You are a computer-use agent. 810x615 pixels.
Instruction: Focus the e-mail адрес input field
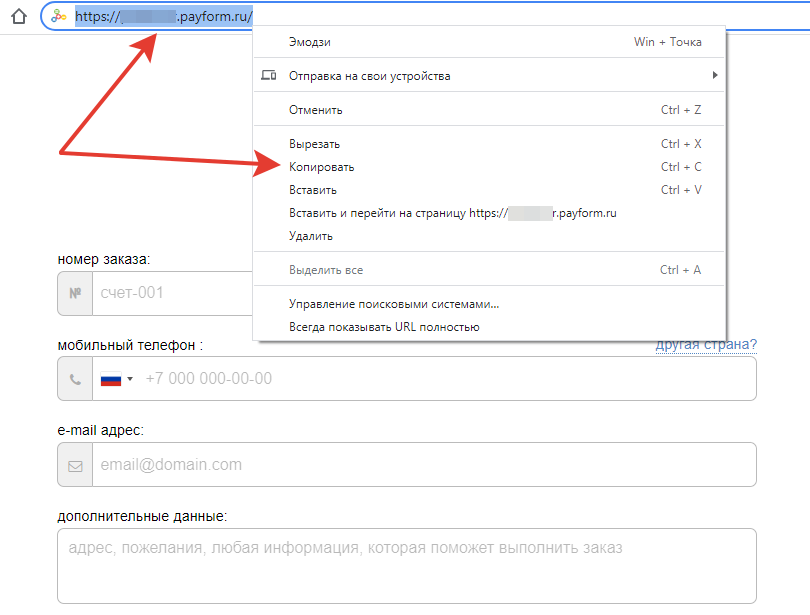tap(424, 465)
